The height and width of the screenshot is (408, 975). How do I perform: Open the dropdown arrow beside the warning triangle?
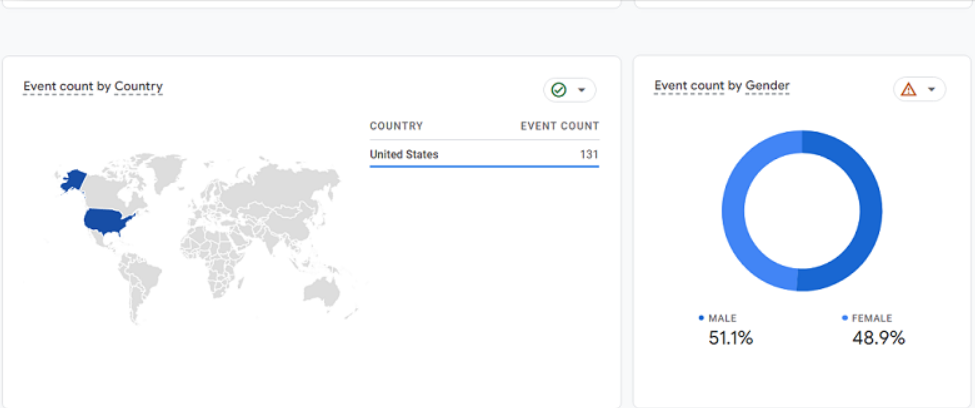point(932,90)
